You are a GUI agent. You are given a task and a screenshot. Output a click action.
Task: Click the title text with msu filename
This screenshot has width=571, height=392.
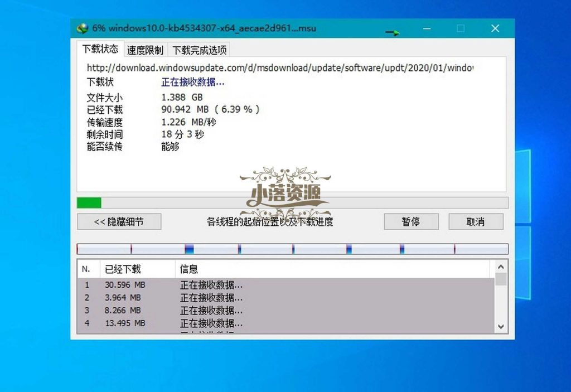tap(204, 28)
